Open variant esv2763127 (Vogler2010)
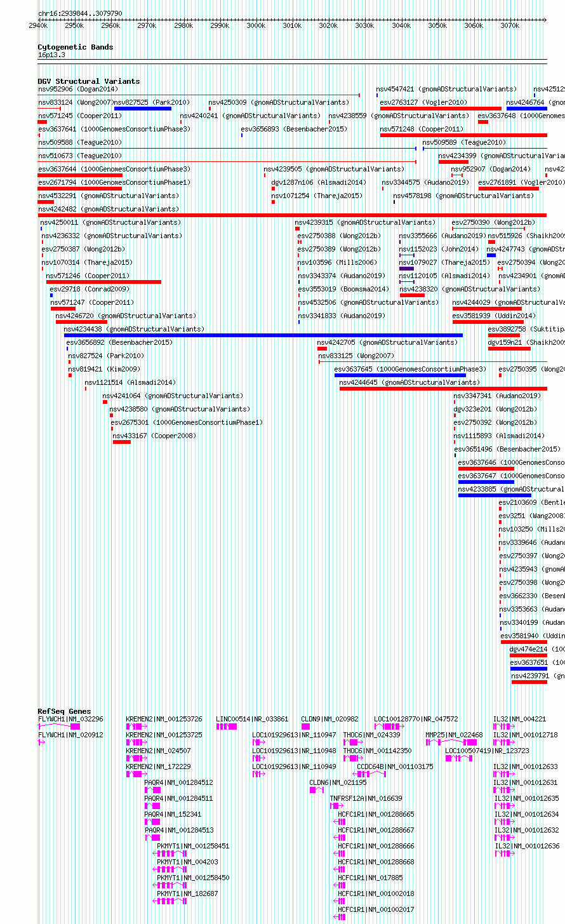 pyautogui.click(x=423, y=102)
